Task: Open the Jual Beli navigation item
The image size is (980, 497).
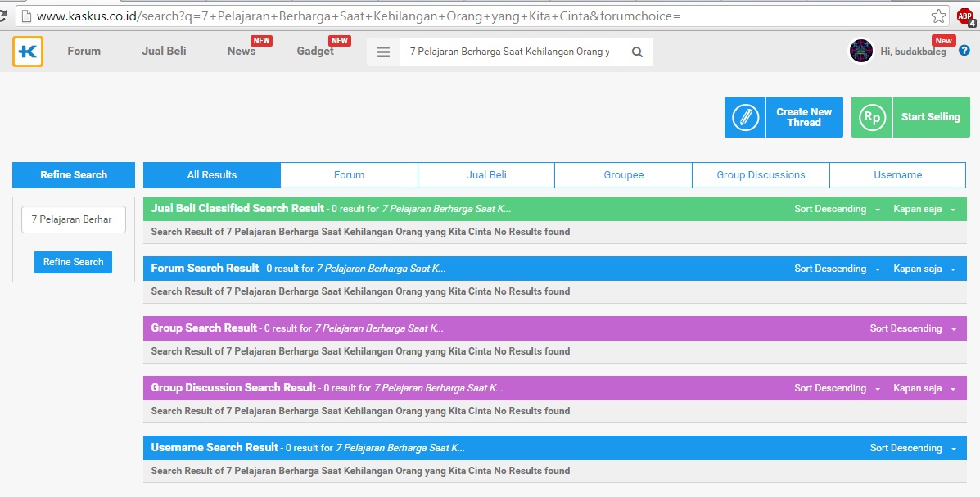Action: 164,52
